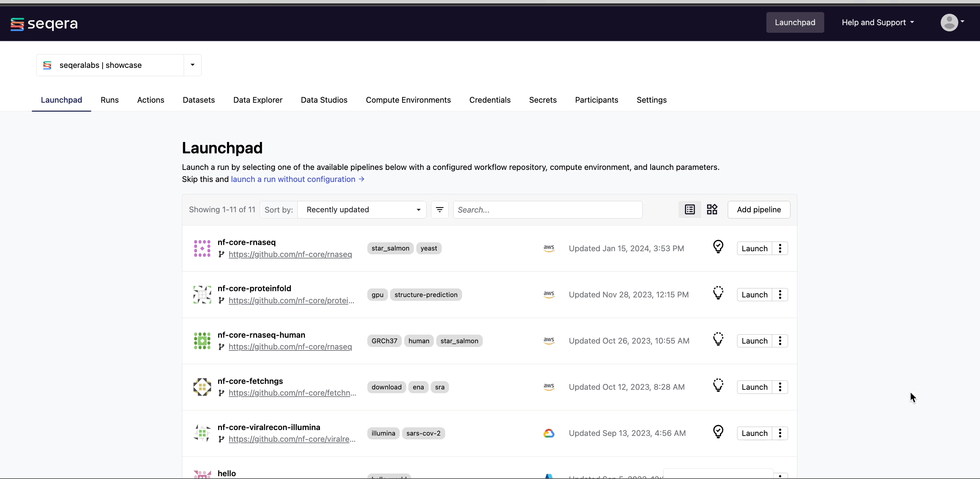Switch to list view layout

[690, 210]
